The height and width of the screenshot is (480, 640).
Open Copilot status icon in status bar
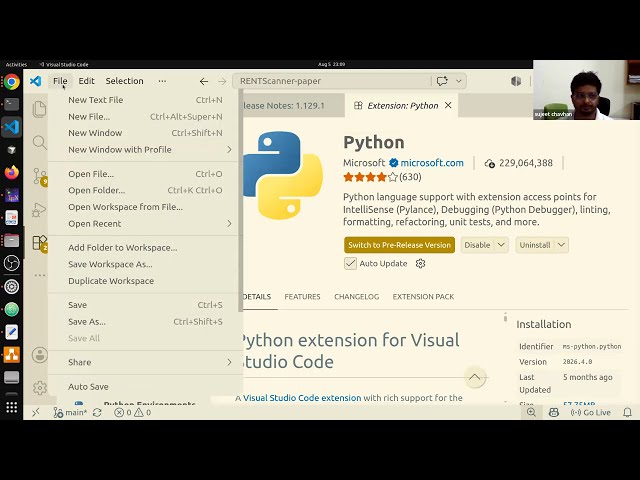[x=553, y=412]
